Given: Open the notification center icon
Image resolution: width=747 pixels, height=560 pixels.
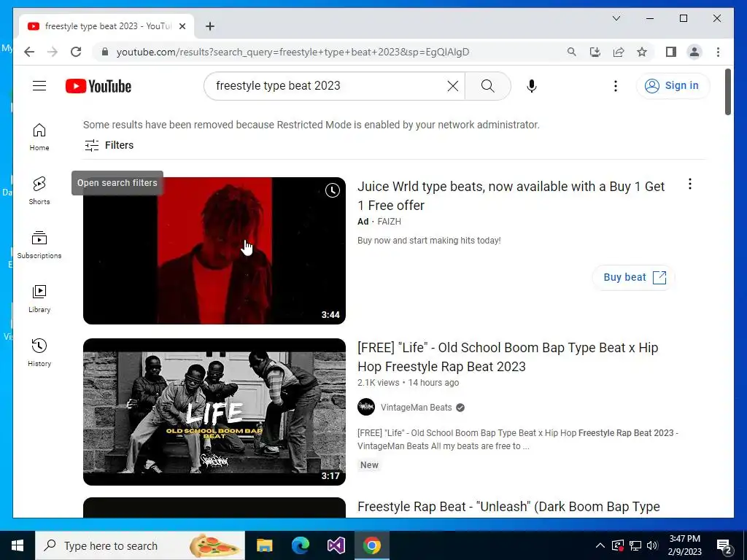Looking at the screenshot, I should click(x=724, y=545).
